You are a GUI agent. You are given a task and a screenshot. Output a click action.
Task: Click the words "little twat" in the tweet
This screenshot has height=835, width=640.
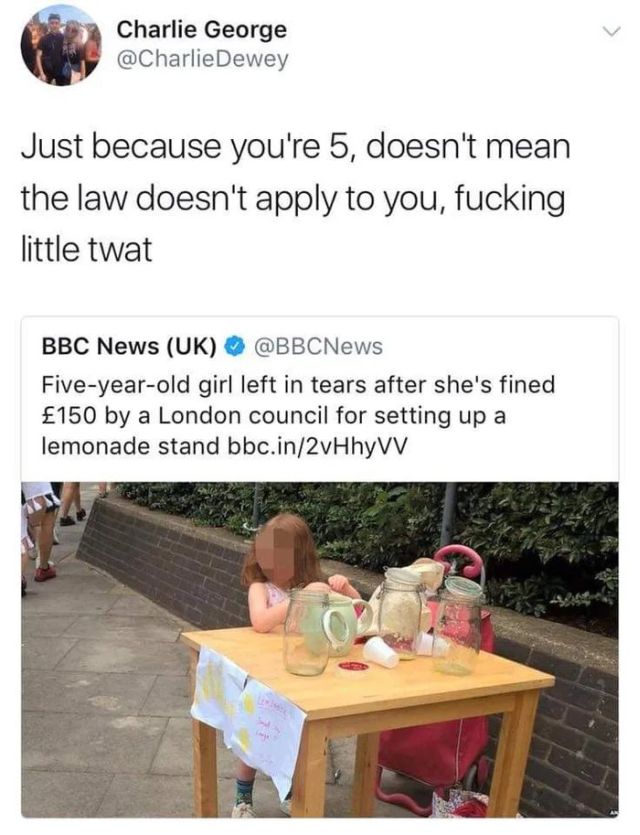tap(86, 249)
